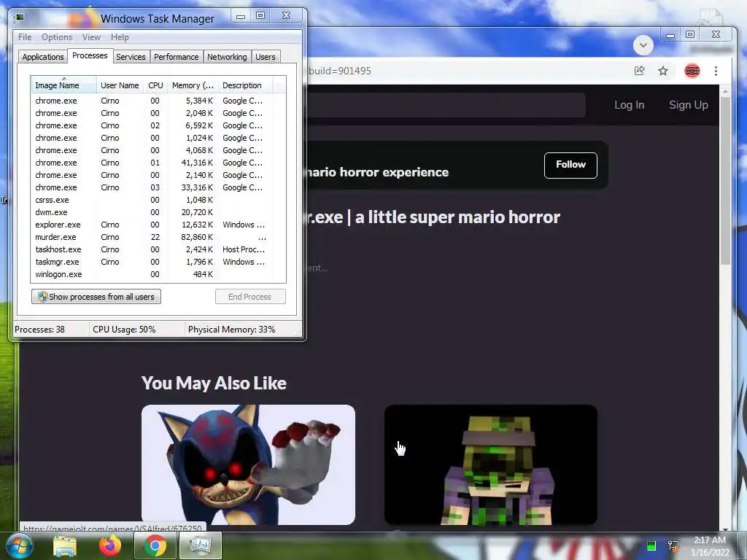This screenshot has width=747, height=560.
Task: Expand the Chrome tab search chevron
Action: point(643,46)
